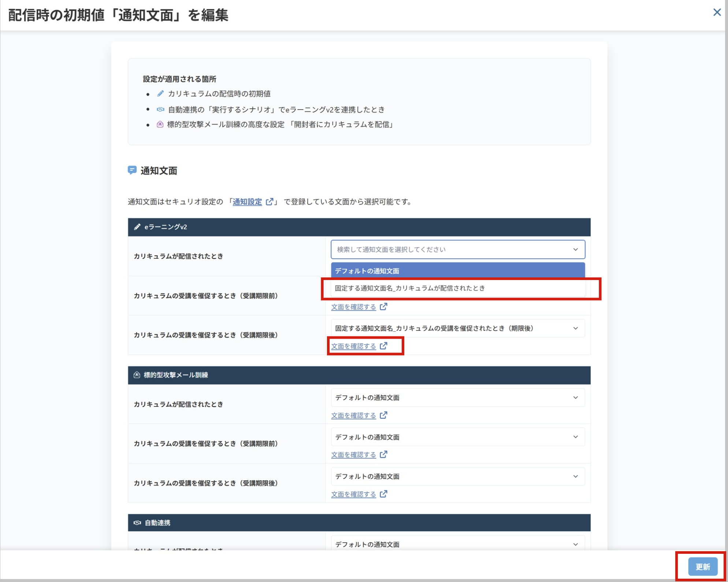Screen dimensions: 728x582
Task: Click mail icon next to 標的型攻撃メール訓練の高度な設定
Action: click(160, 125)
